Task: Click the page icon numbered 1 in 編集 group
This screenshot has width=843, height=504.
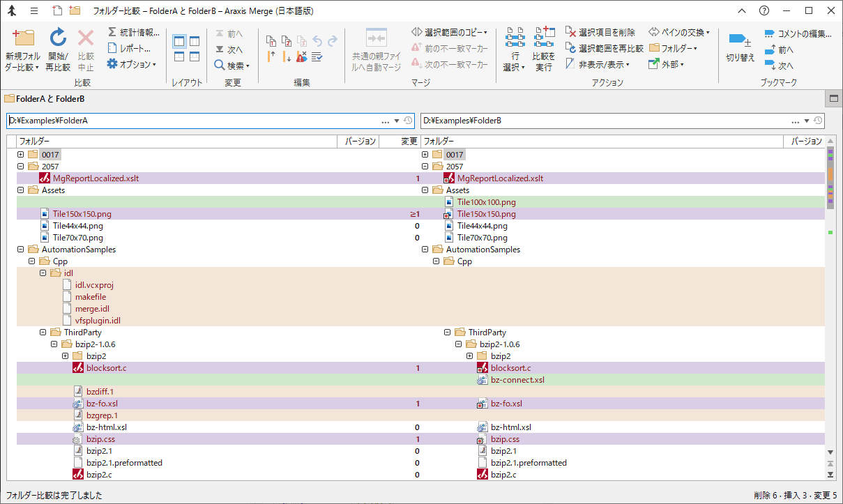Action: coord(271,41)
